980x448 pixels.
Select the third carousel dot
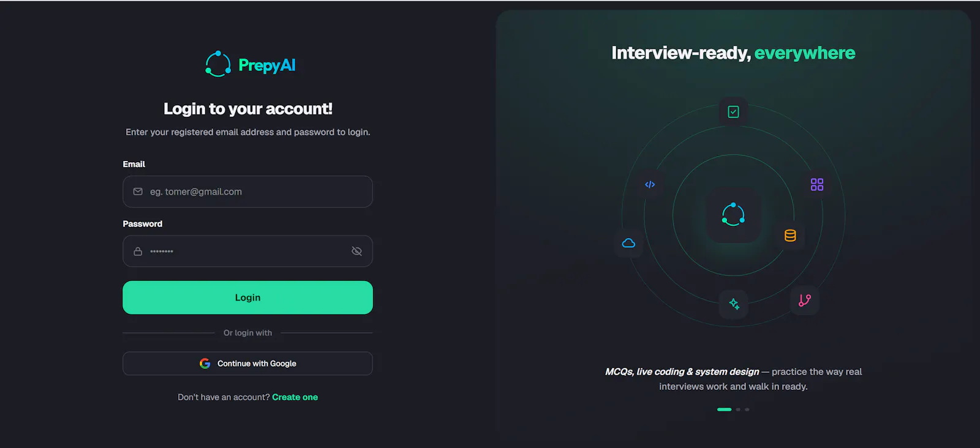point(747,409)
